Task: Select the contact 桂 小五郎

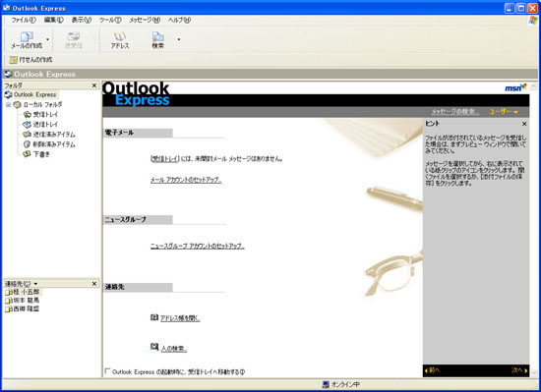Action: pyautogui.click(x=23, y=292)
